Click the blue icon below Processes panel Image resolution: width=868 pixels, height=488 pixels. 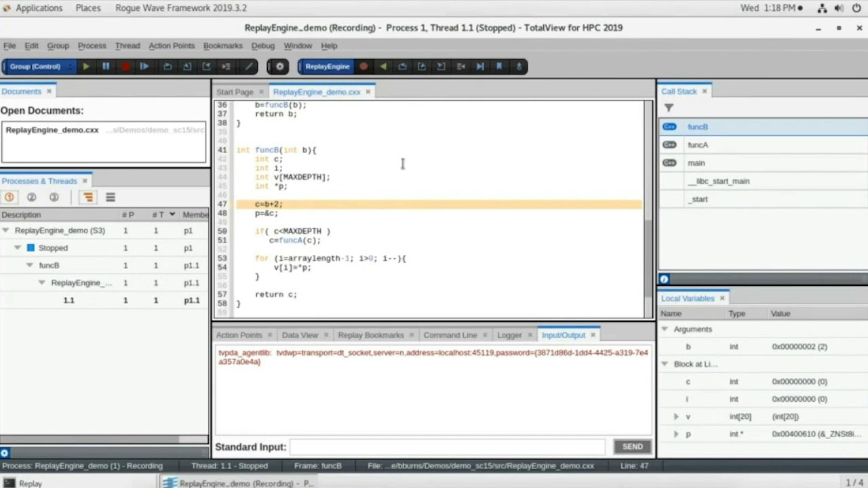click(x=4, y=453)
